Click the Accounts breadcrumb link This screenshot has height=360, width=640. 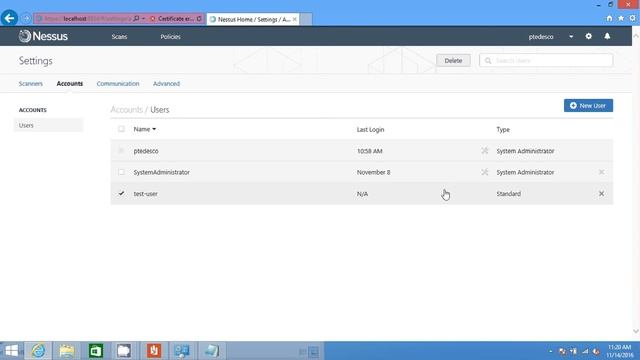pyautogui.click(x=127, y=110)
